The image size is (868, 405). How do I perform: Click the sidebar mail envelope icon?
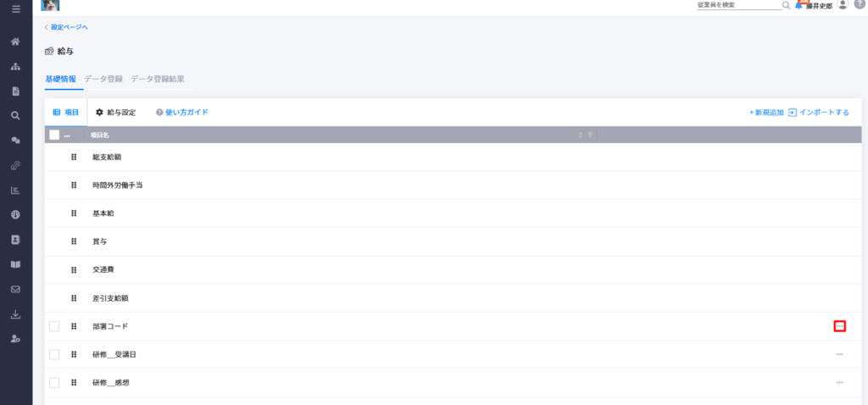click(x=15, y=289)
